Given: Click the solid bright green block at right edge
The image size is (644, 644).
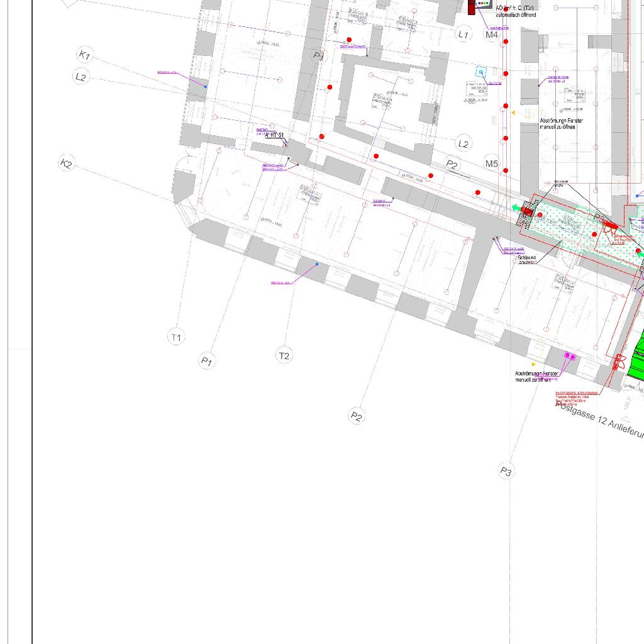Looking at the screenshot, I should [x=635, y=360].
